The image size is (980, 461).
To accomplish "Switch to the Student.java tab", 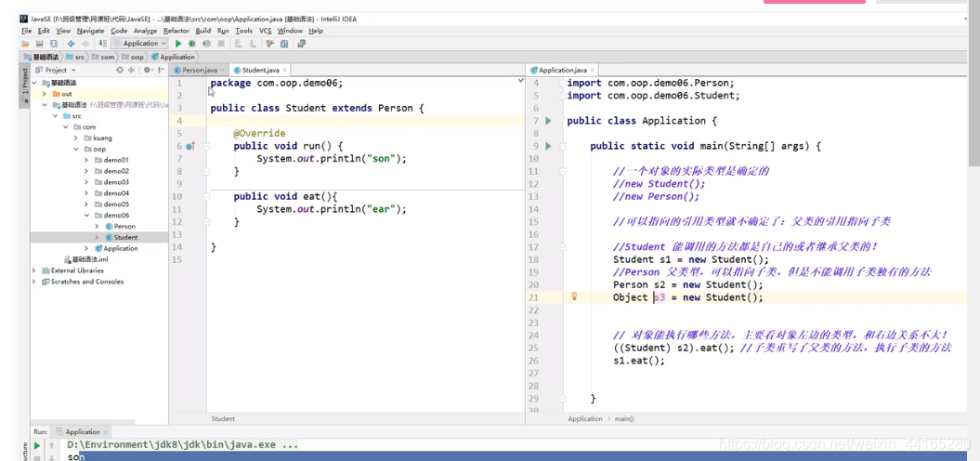I will 258,71.
